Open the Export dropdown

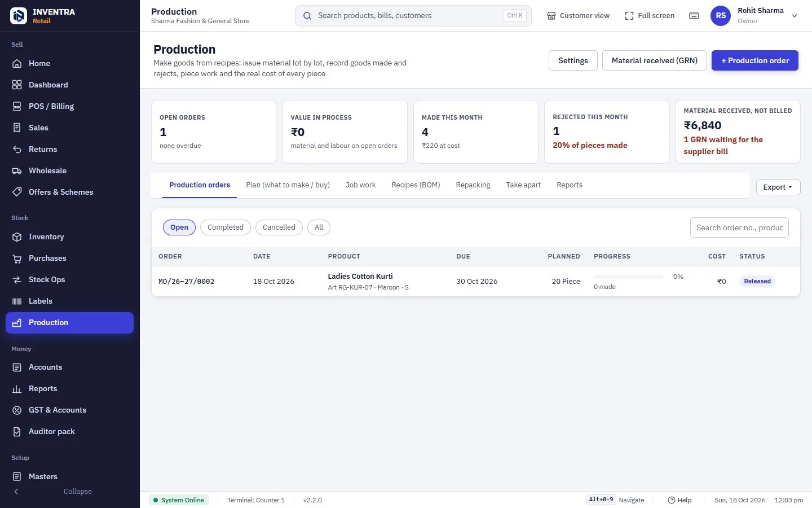point(778,187)
